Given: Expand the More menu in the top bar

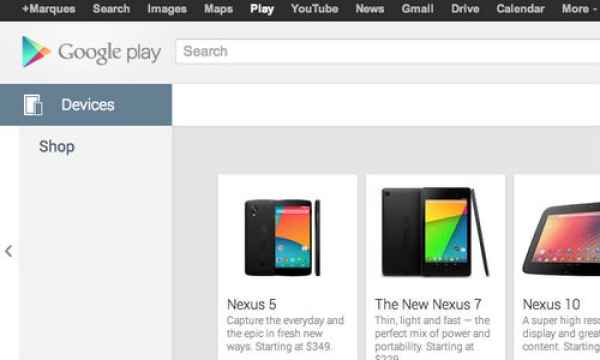Looking at the screenshot, I should 579,8.
